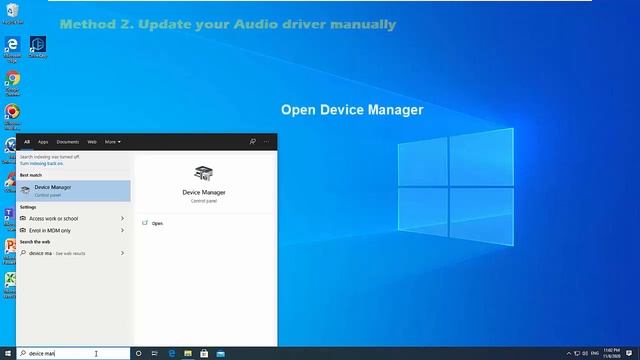Viewport: 640px width, 360px height.
Task: Open the Microsoft Teams desktop shortcut
Action: (x=9, y=218)
